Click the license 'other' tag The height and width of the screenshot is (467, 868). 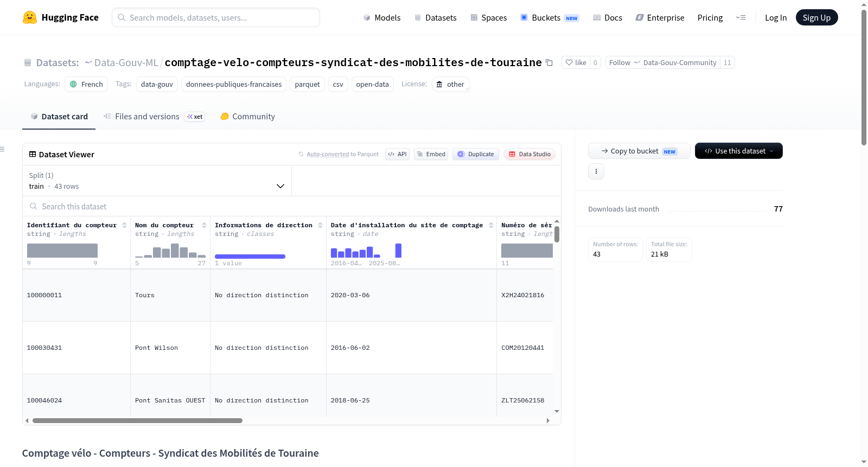coord(450,84)
